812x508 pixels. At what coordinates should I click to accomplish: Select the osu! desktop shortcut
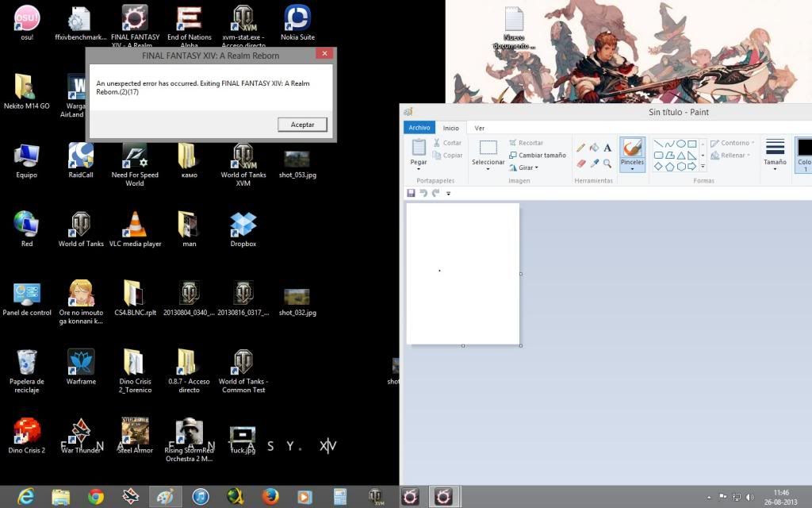pyautogui.click(x=27, y=23)
